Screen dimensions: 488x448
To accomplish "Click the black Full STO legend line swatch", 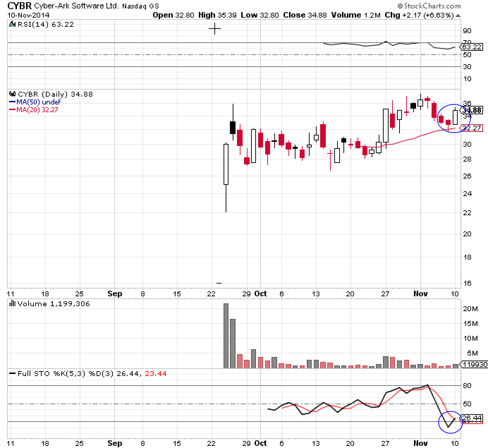I will [12, 373].
